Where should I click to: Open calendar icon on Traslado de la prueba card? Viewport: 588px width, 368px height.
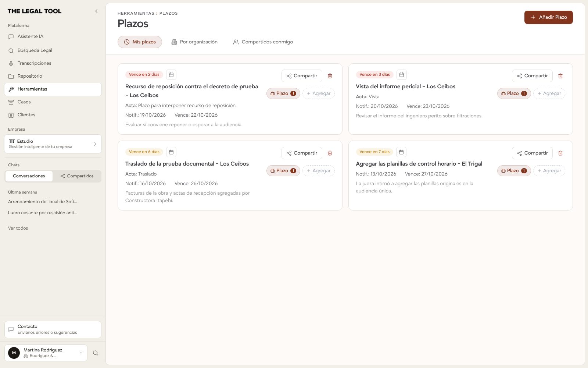pos(171,152)
